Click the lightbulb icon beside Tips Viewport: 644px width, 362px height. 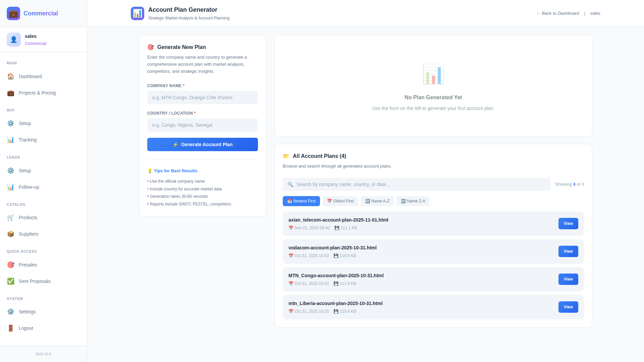tap(150, 171)
